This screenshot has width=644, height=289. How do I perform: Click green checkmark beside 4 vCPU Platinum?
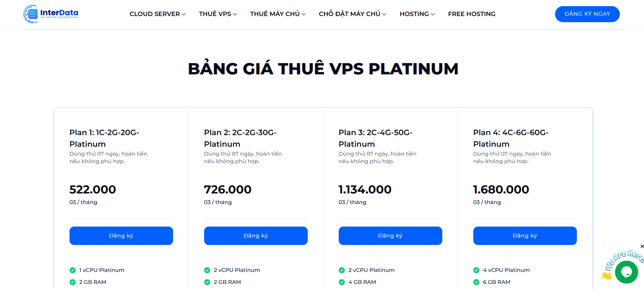tap(476, 270)
